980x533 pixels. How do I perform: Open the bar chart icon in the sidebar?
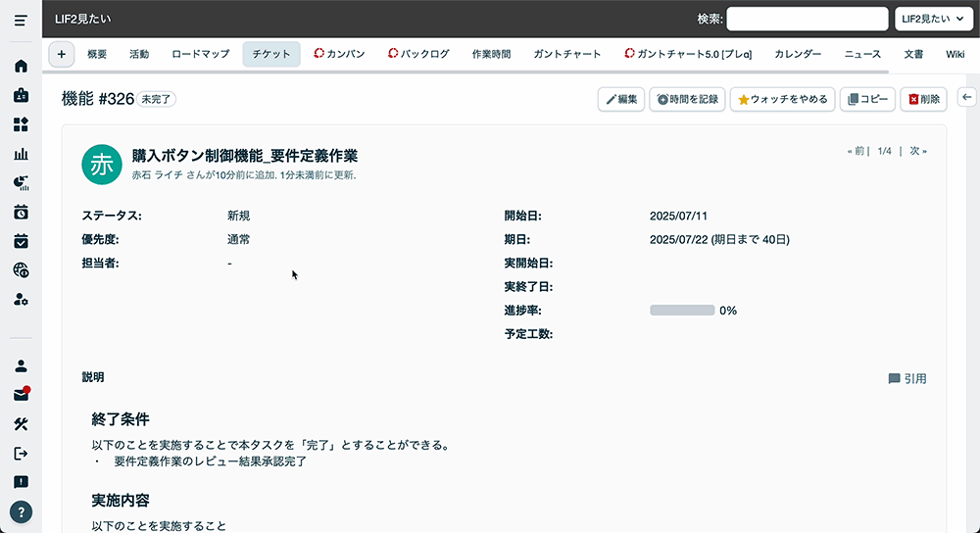[21, 154]
